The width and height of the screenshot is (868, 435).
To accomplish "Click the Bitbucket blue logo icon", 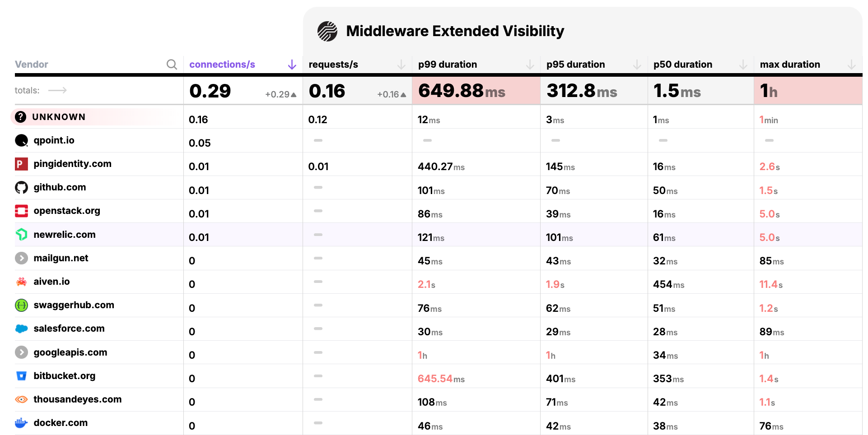I will click(21, 376).
